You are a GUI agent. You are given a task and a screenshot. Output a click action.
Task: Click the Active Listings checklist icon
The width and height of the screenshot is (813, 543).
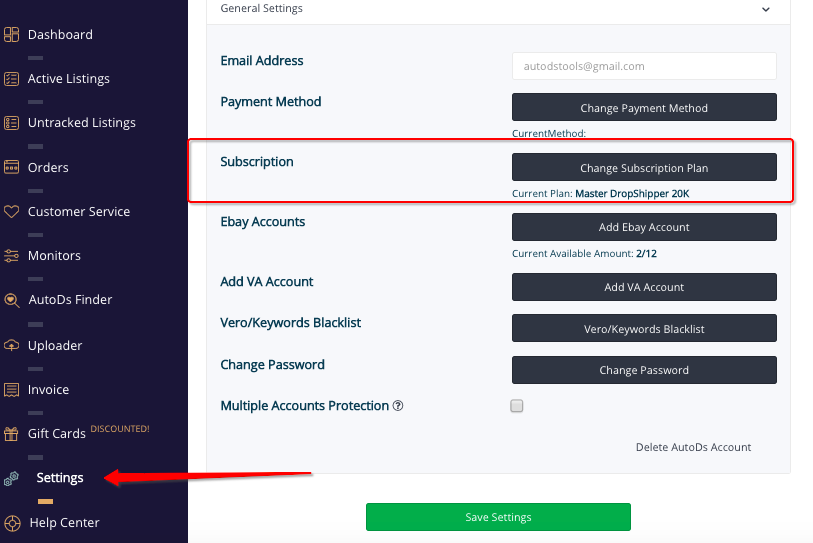tap(11, 79)
